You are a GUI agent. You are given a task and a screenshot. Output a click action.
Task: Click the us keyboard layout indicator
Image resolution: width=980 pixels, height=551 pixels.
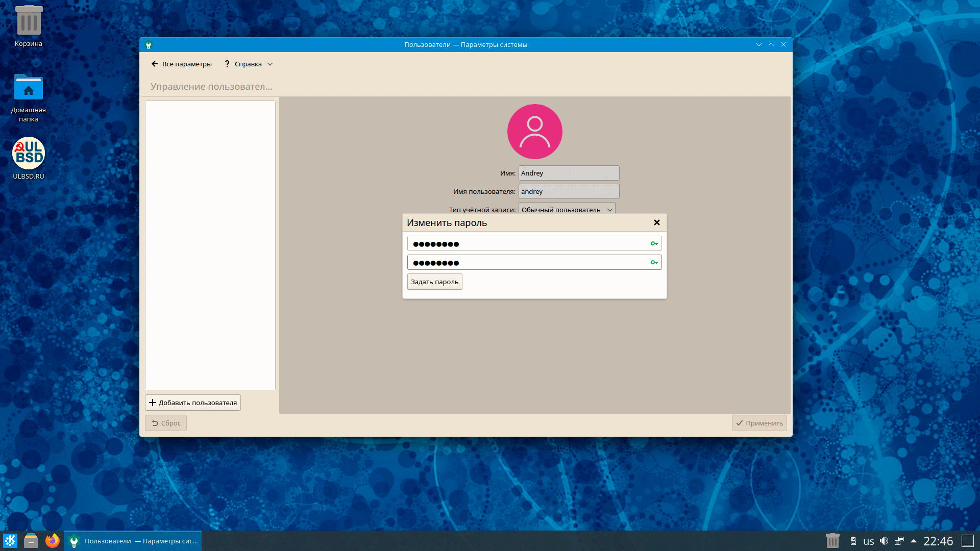[868, 541]
